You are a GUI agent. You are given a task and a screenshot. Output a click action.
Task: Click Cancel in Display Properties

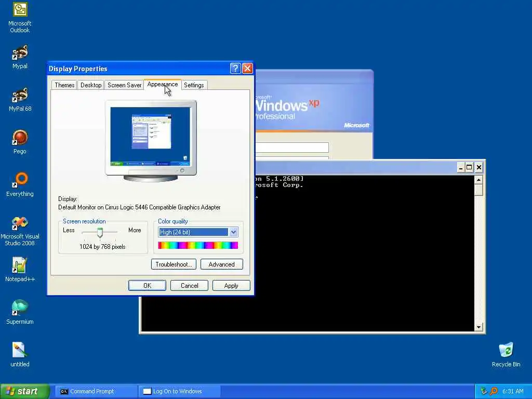click(x=189, y=286)
